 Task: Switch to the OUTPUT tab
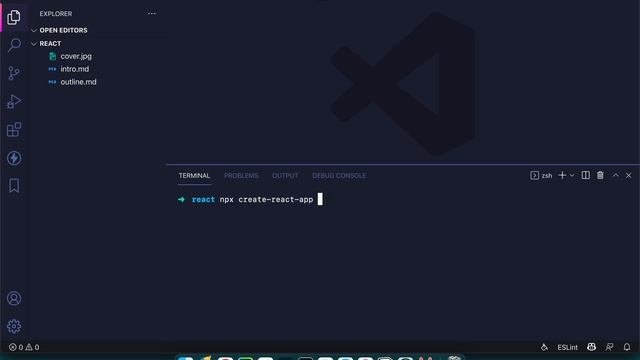285,176
